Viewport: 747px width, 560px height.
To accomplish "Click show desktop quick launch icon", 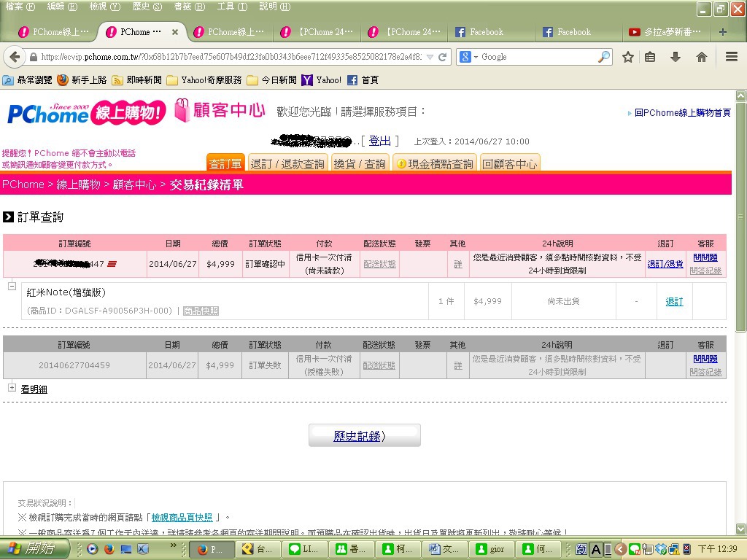I will [x=126, y=549].
